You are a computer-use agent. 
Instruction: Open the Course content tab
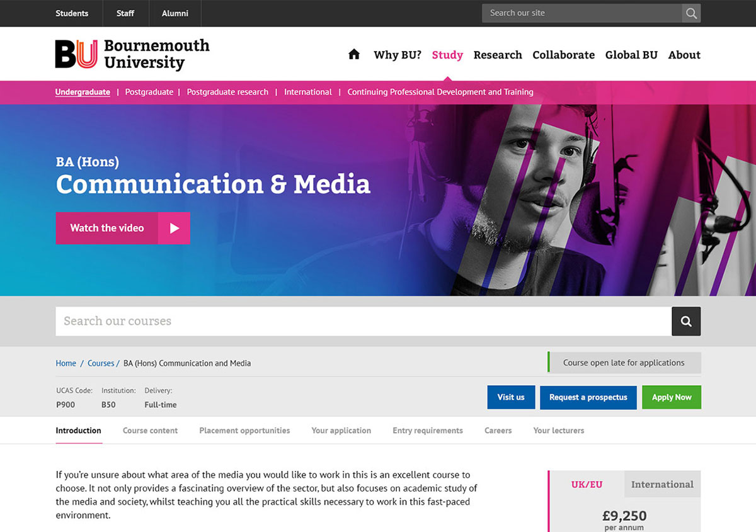(x=150, y=431)
